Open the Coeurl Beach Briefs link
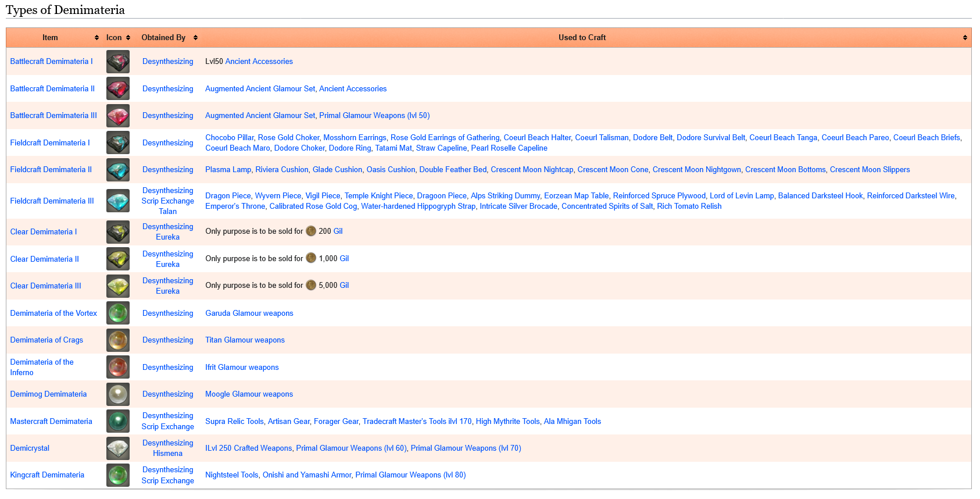The width and height of the screenshot is (980, 499). coord(927,138)
